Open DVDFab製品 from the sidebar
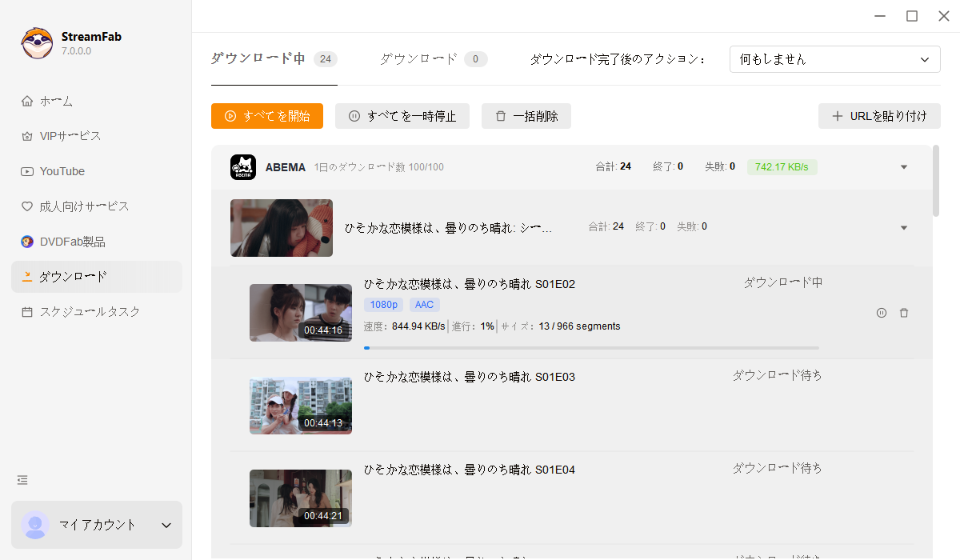 [x=72, y=242]
